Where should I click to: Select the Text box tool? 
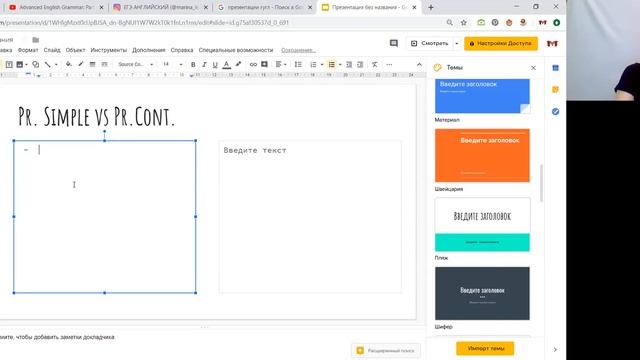click(9, 64)
